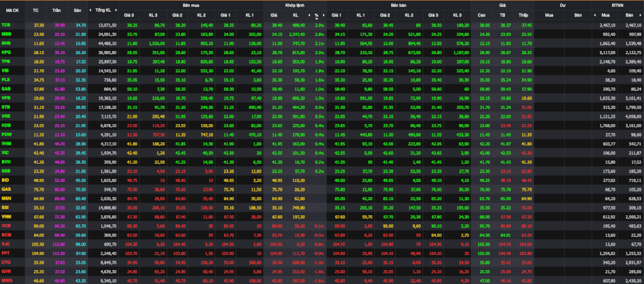Open the SHB stock symbol

6,43
